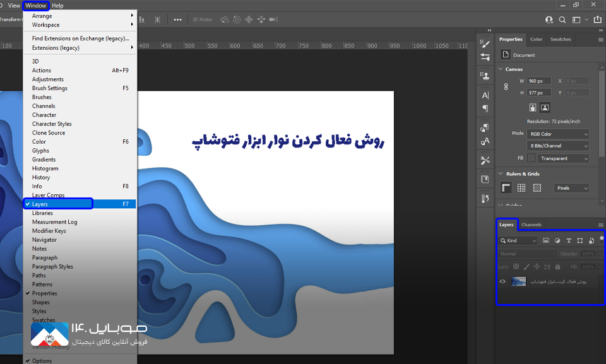
Task: Toggle rulers display in Rulers & Grids
Action: [x=506, y=188]
